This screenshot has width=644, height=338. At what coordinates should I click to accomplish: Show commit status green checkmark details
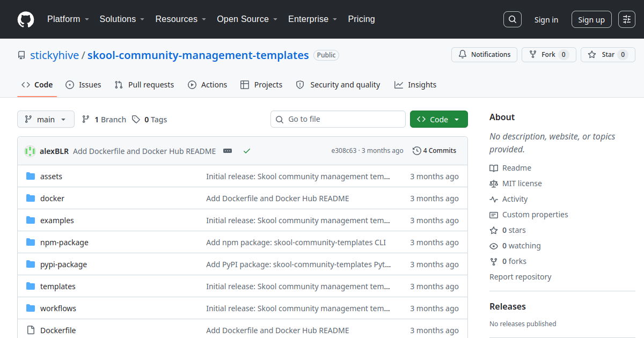coord(247,151)
